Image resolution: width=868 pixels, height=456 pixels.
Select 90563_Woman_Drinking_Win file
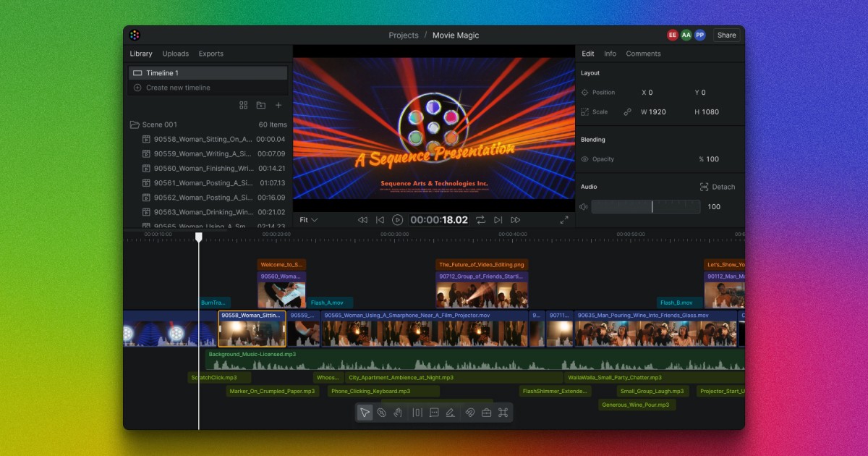tap(213, 212)
